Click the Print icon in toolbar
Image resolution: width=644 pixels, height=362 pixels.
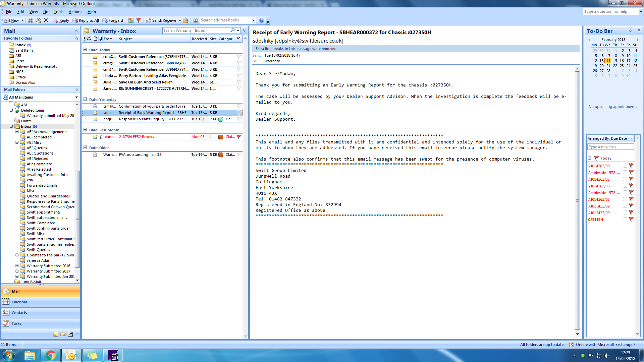coord(31,20)
